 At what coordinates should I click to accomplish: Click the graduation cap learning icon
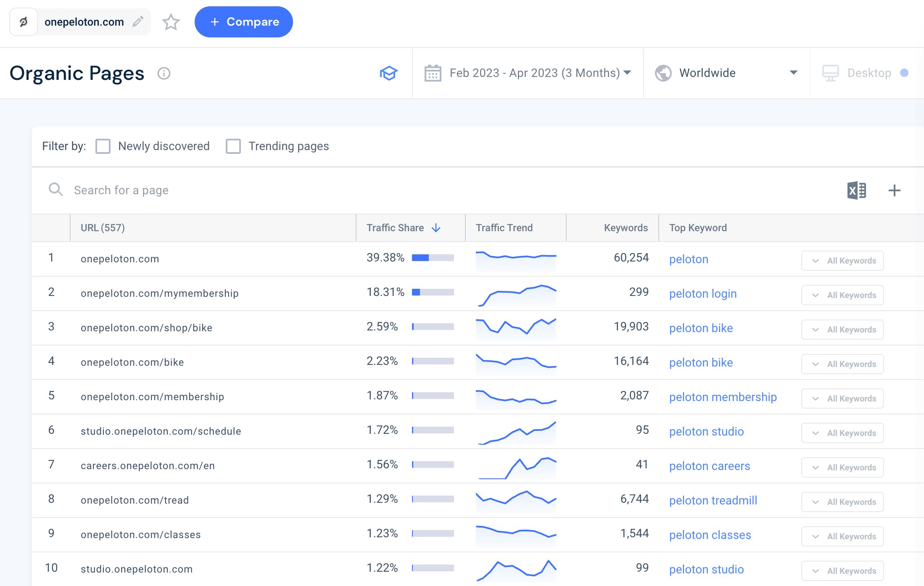click(389, 73)
